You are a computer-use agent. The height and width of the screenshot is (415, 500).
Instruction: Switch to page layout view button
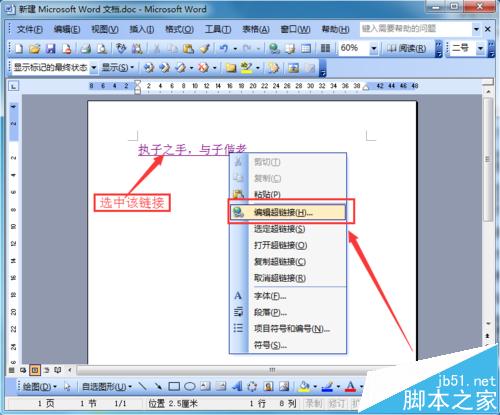(x=35, y=370)
